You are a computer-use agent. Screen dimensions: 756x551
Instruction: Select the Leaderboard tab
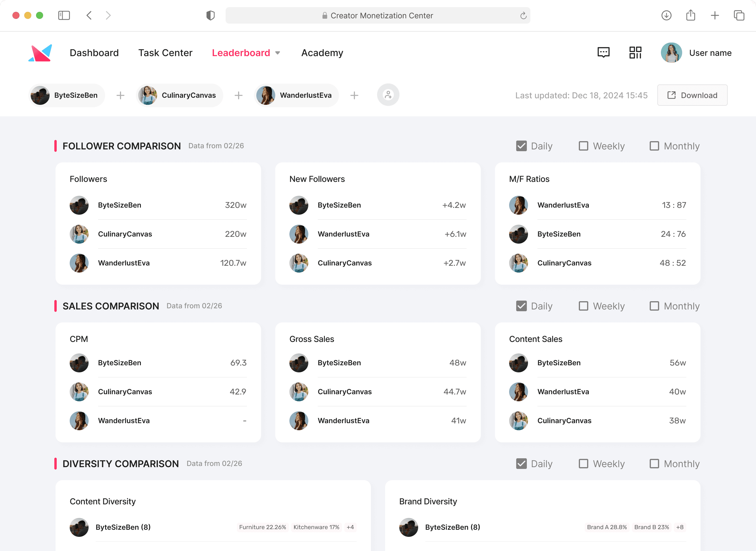(241, 53)
